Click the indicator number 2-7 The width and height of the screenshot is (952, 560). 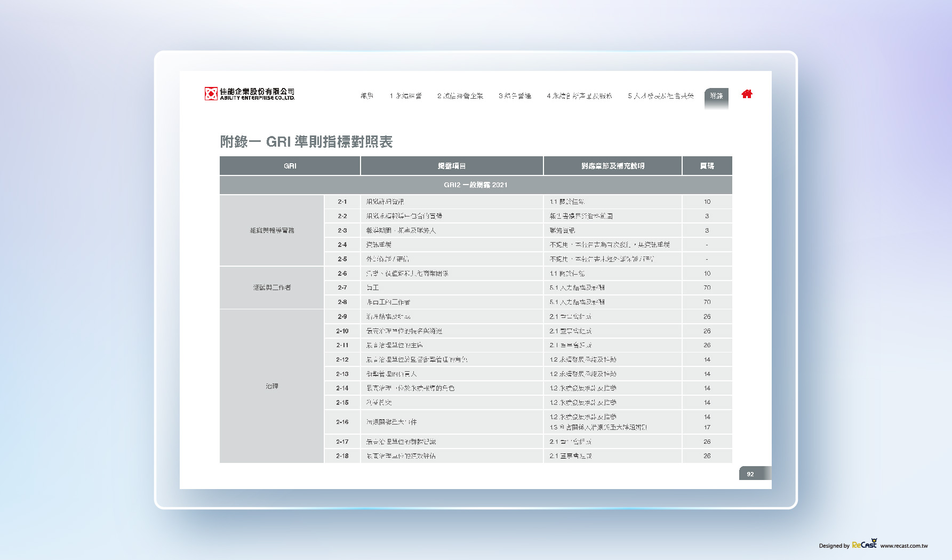click(x=342, y=287)
